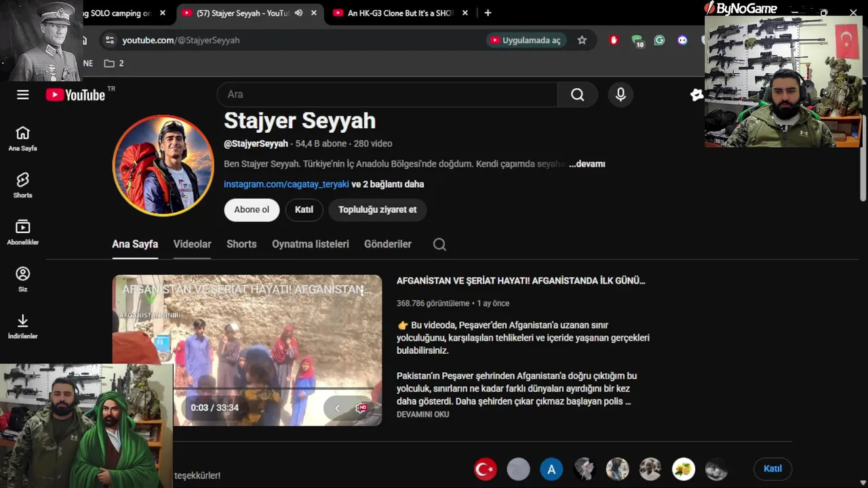The image size is (868, 488).
Task: Open the Siz profile section
Action: click(x=23, y=279)
